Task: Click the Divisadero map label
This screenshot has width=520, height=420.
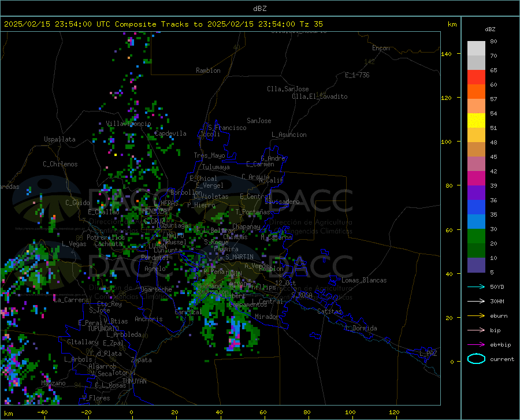Action: (x=282, y=202)
